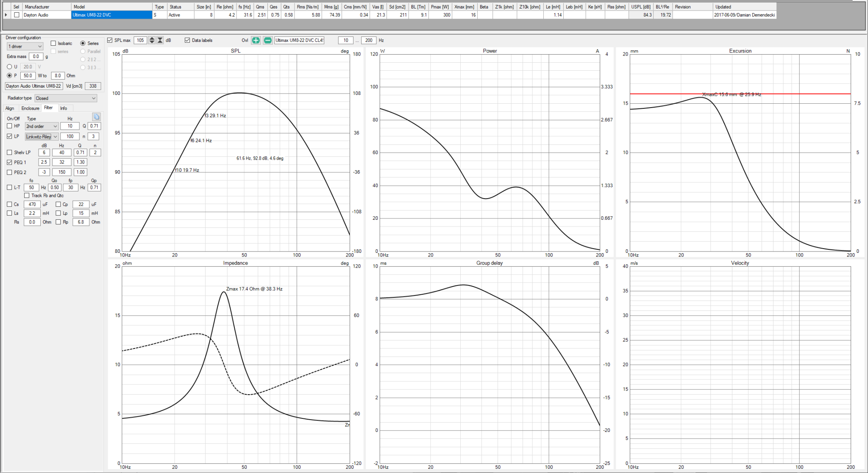
Task: Click PEQ 1 gain field 2.5
Action: [x=44, y=162]
